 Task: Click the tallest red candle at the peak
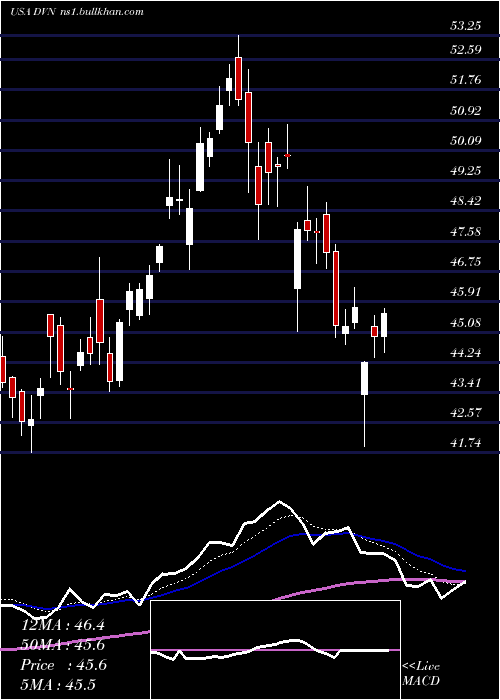(238, 78)
